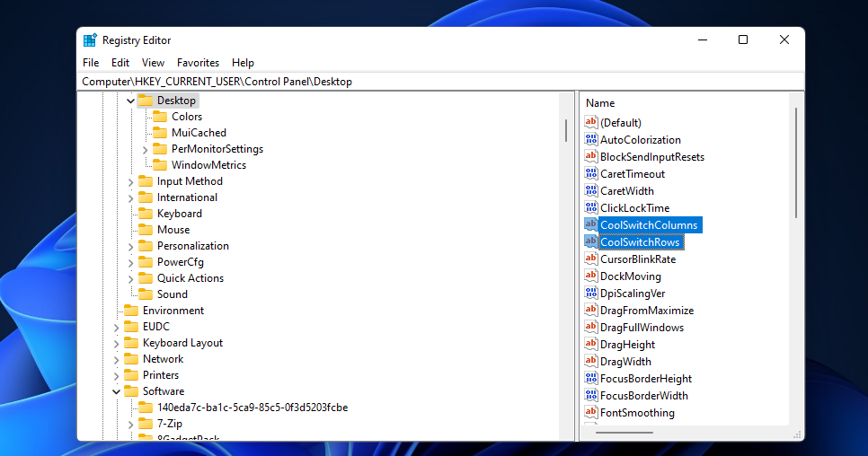Click the folder icon of Sound key

[x=146, y=294]
